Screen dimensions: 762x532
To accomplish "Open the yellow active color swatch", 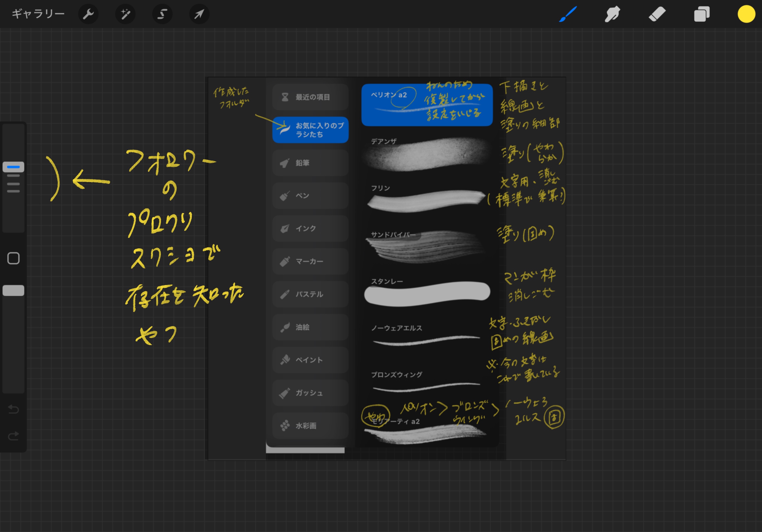I will pyautogui.click(x=746, y=14).
